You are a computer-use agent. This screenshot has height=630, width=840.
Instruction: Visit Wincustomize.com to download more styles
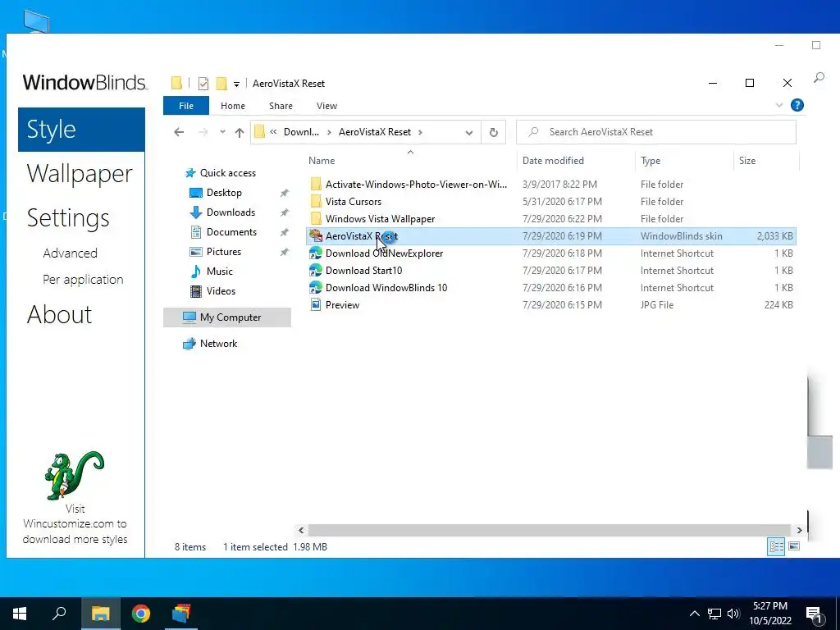pos(75,524)
